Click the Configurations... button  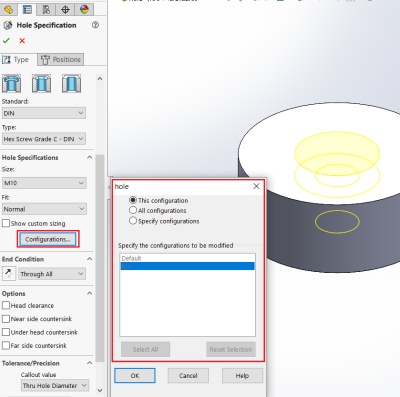pos(48,239)
